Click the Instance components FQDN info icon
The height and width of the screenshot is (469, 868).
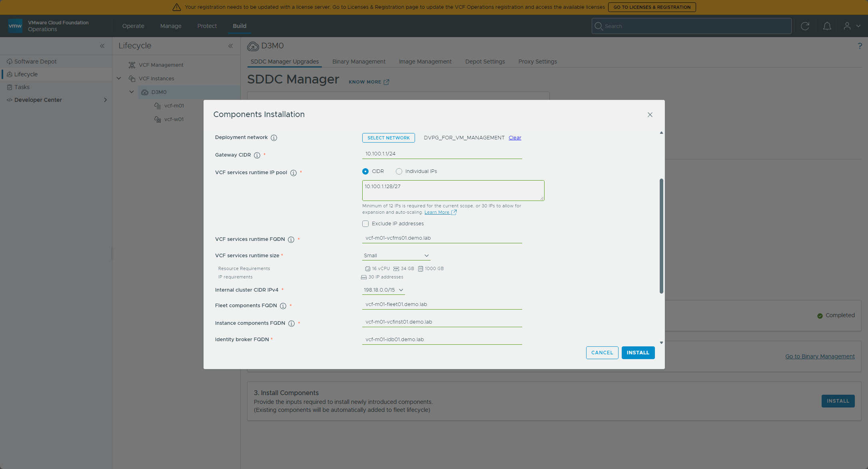[x=291, y=324]
